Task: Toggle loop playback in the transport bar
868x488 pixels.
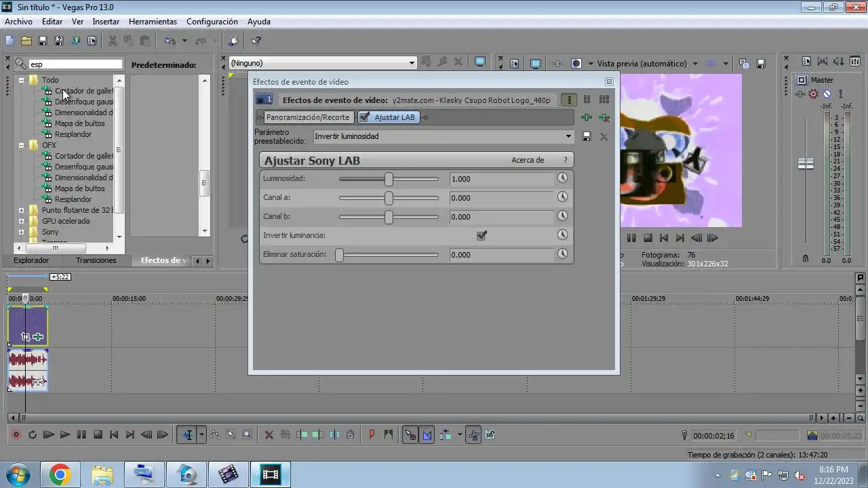Action: [32, 435]
